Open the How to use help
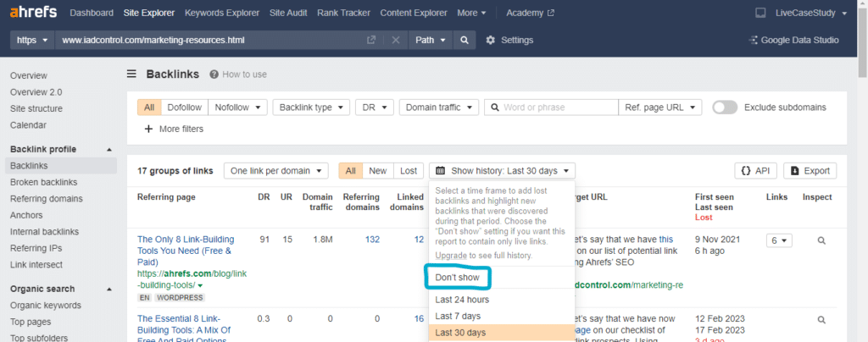This screenshot has width=868, height=342. pos(238,74)
